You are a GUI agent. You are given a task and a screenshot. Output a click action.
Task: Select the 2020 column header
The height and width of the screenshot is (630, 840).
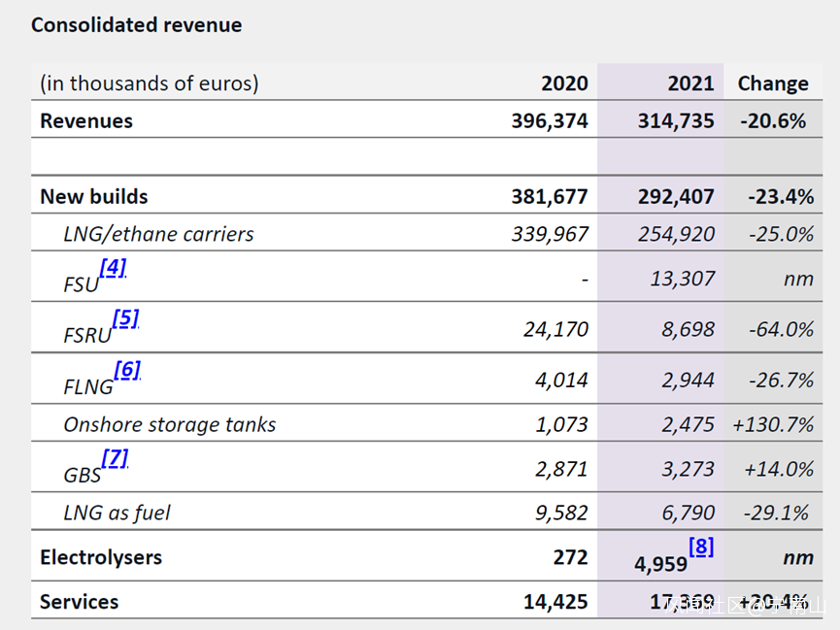point(564,83)
